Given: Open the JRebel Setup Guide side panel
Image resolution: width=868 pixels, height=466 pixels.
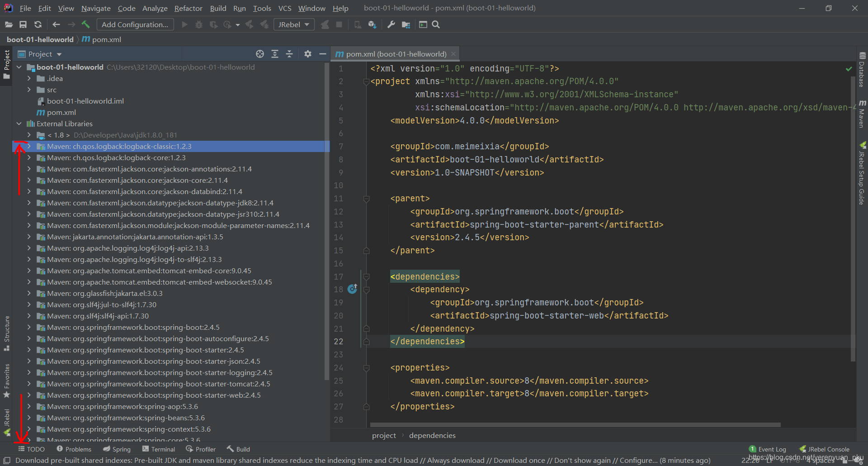Looking at the screenshot, I should click(x=862, y=173).
